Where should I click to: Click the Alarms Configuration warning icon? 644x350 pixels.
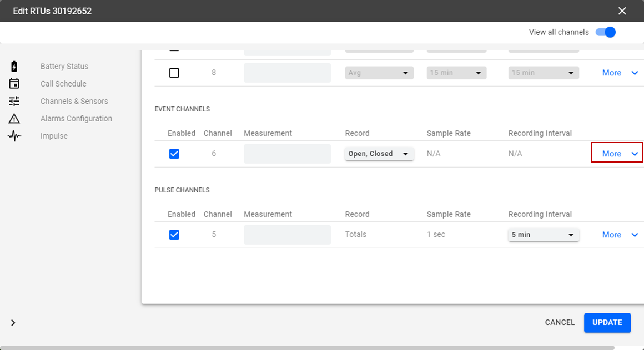pos(14,119)
